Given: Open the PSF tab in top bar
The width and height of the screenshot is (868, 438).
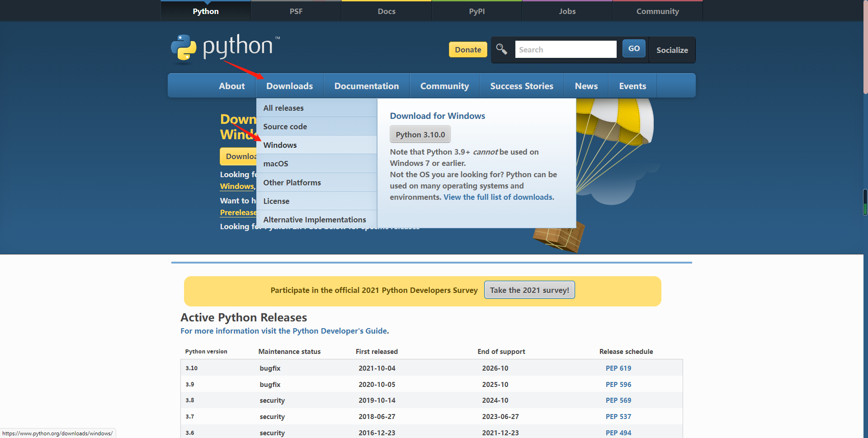Looking at the screenshot, I should (296, 11).
